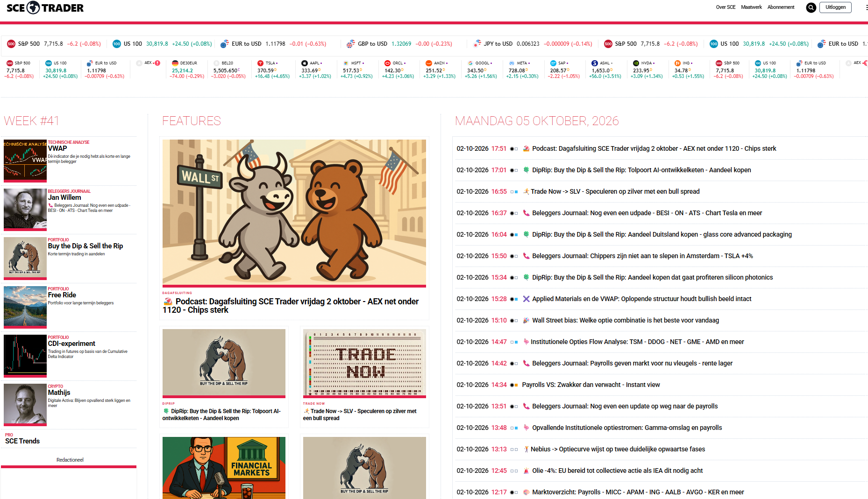
Task: Click the ORCL ticker logo
Action: [x=387, y=63]
